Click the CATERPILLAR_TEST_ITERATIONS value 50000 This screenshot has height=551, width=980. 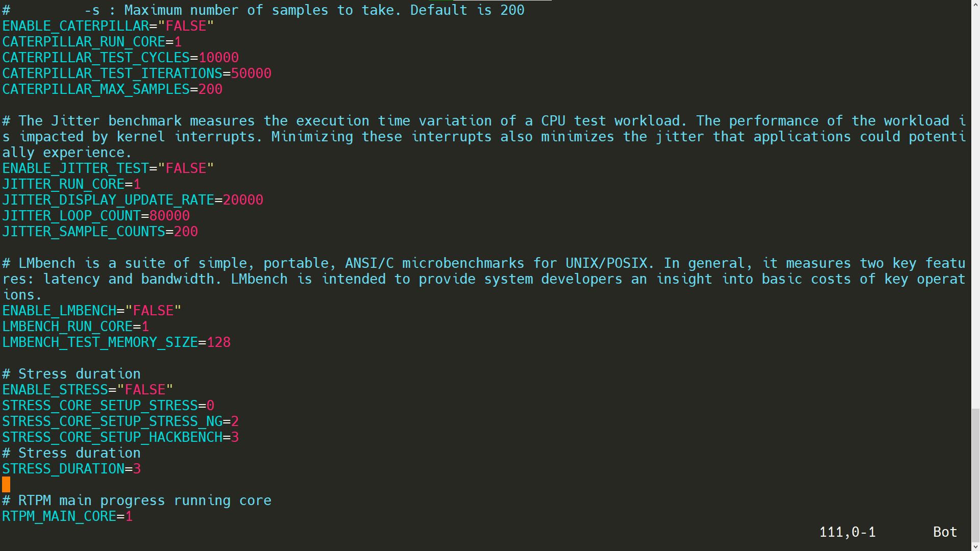pyautogui.click(x=251, y=73)
